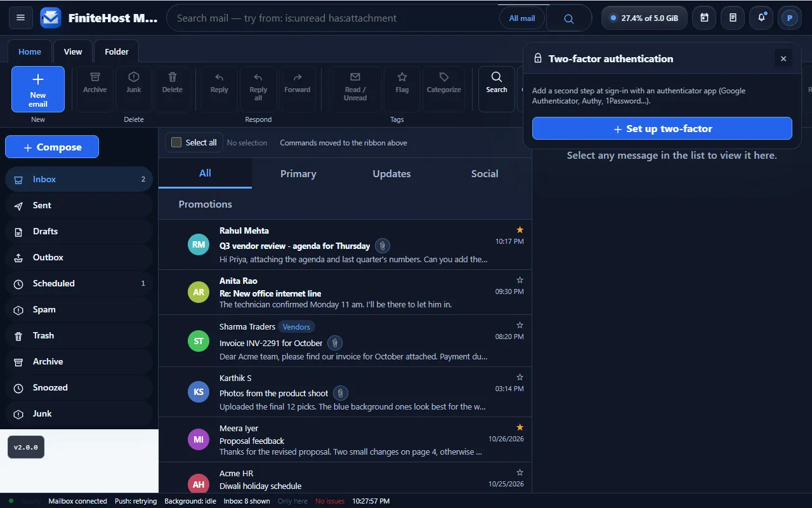
Task: Click the Delete ribbon icon
Action: (x=173, y=89)
